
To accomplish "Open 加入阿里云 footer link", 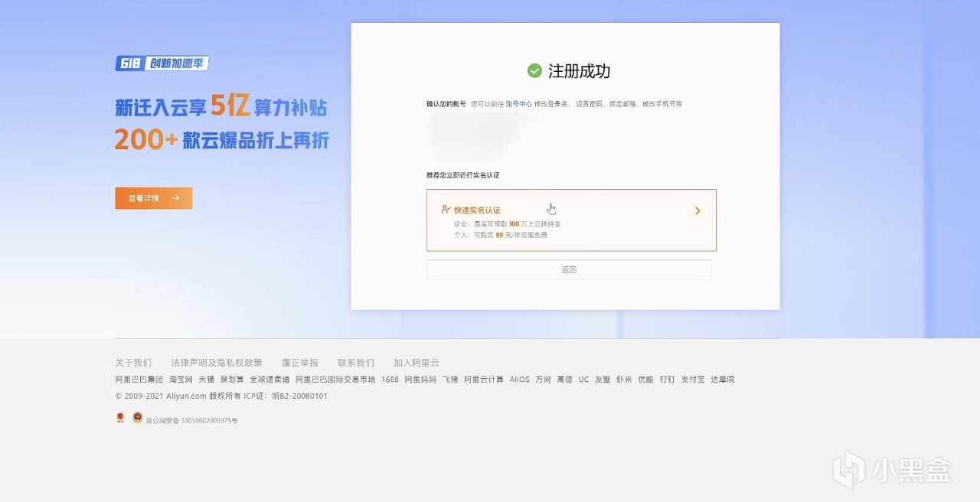I will [416, 363].
